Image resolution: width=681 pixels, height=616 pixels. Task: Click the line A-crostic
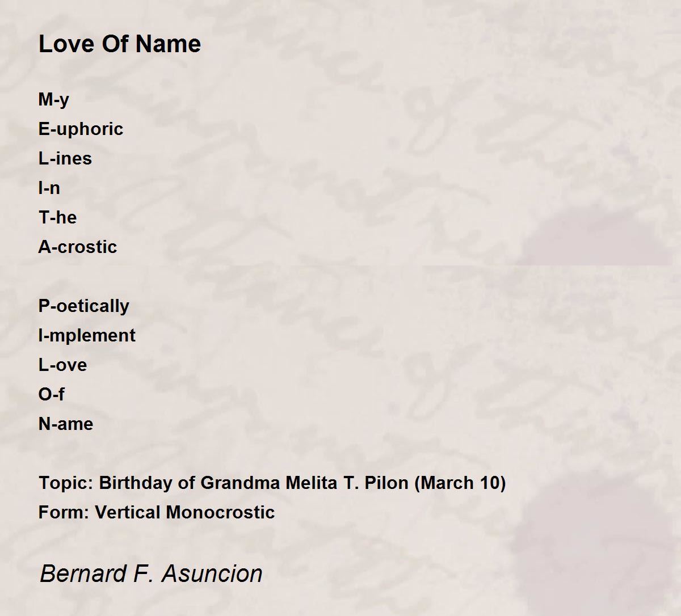tap(78, 247)
